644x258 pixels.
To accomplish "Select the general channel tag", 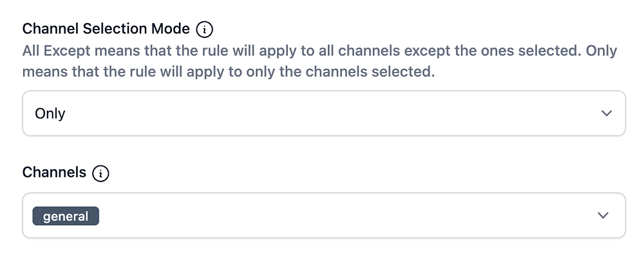I will click(x=66, y=216).
